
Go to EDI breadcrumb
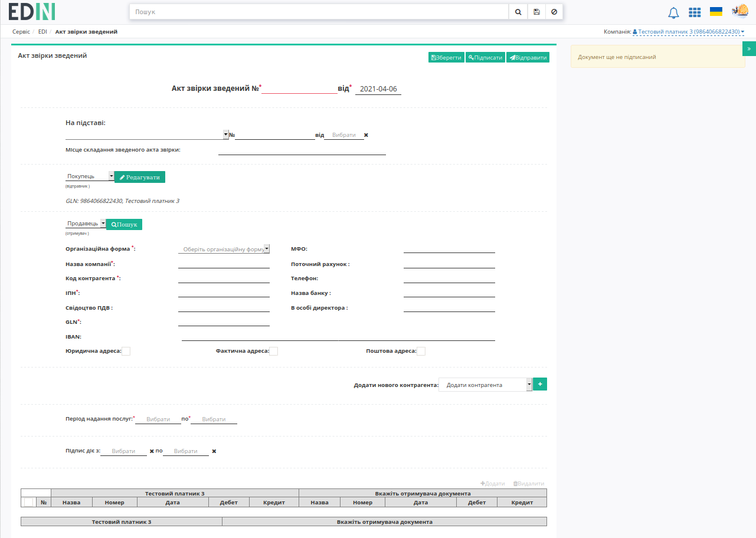42,32
